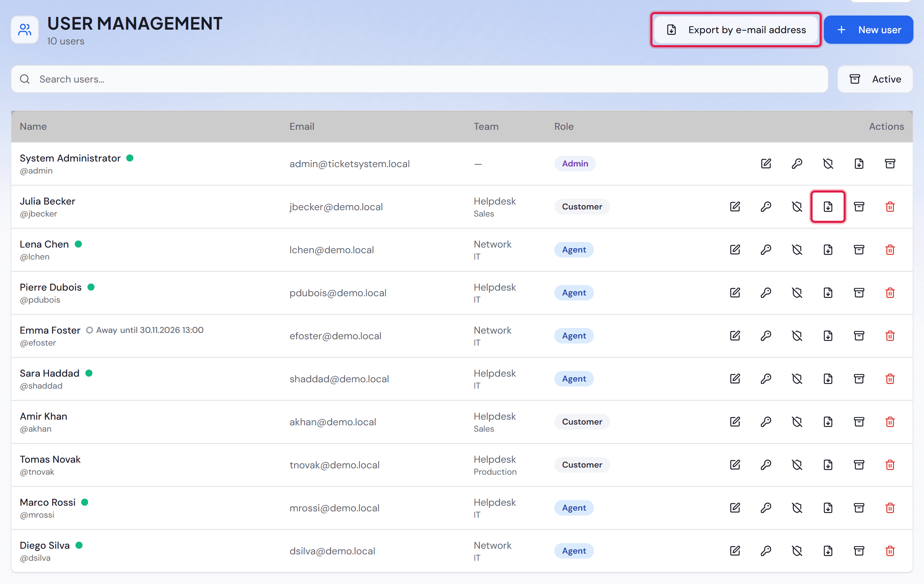Click the Name column header
Screen dimensions: 924x584
pos(34,127)
